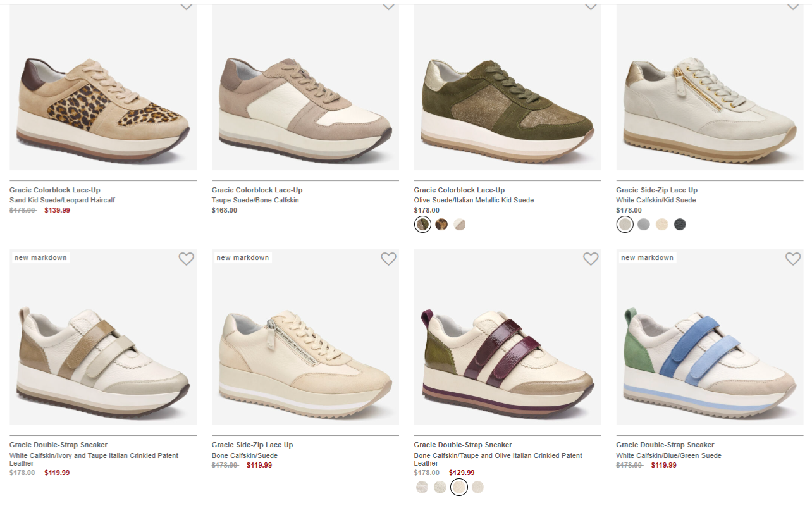Screen dimensions: 812x508
Task: Select gray swatch under White Calfskin Side-Zip
Action: click(x=643, y=225)
